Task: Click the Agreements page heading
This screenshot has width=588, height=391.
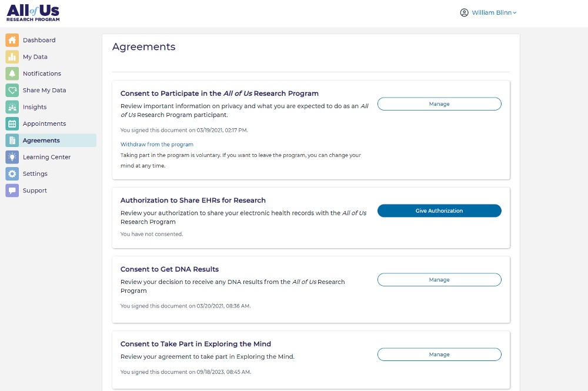Action: 143,47
